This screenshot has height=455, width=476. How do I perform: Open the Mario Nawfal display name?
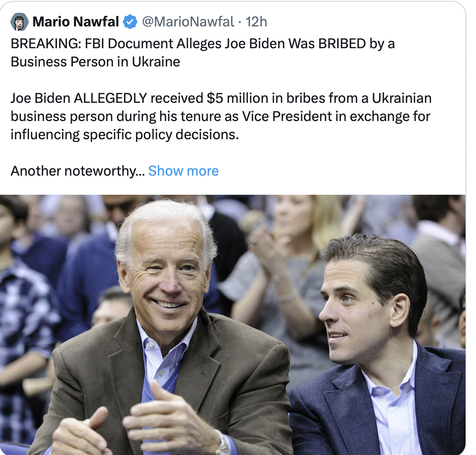[x=76, y=21]
